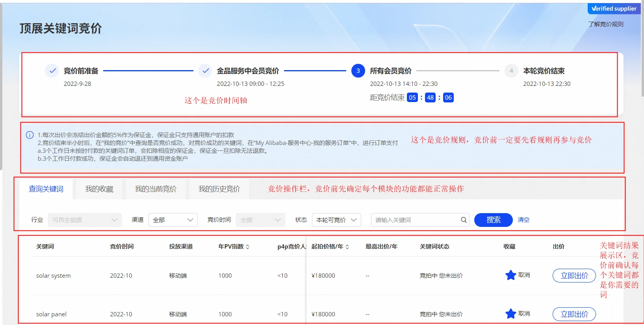
Task: Sort by 年PV指数 column arrows
Action: click(248, 247)
